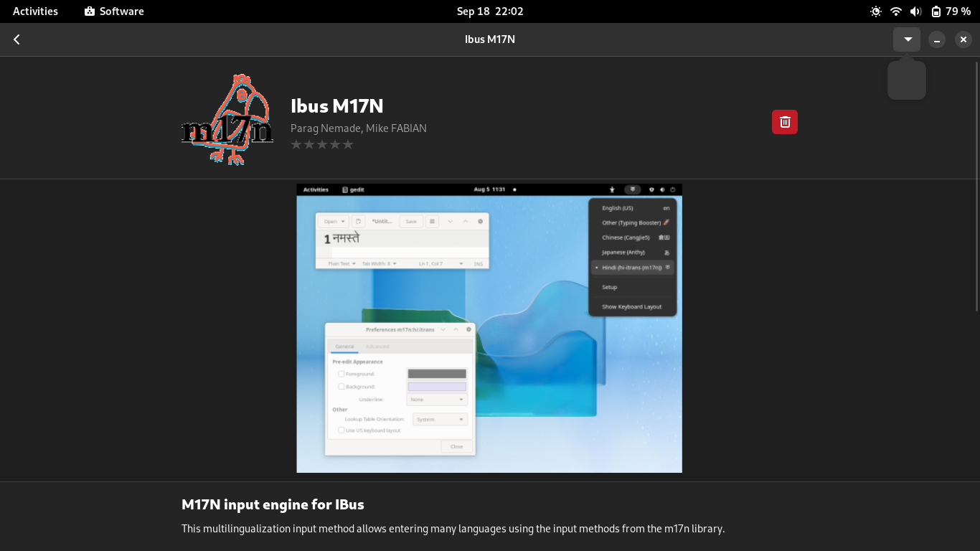Image resolution: width=980 pixels, height=551 pixels.
Task: Click the battery indicator showing 79 %
Action: coord(951,11)
